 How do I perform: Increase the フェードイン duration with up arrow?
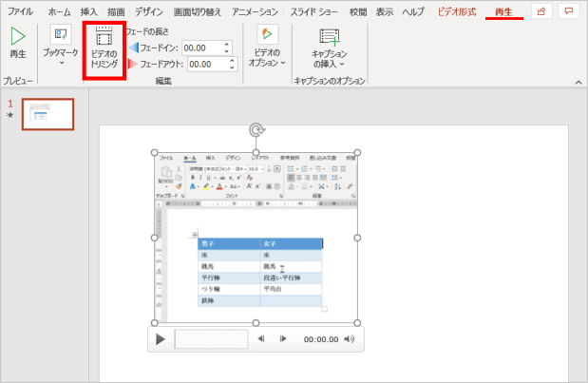(x=227, y=44)
